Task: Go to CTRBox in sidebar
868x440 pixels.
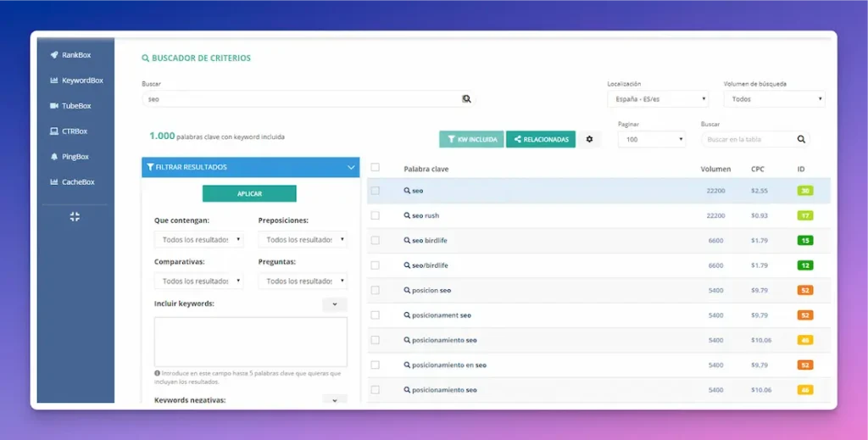Action: (75, 131)
